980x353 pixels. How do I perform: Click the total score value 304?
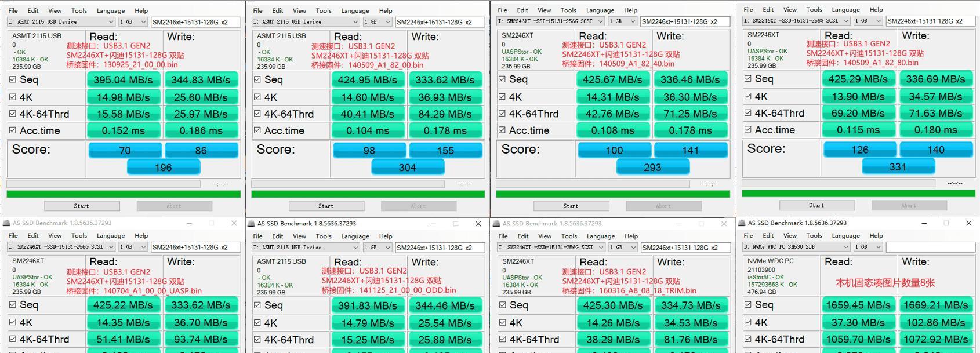click(408, 168)
